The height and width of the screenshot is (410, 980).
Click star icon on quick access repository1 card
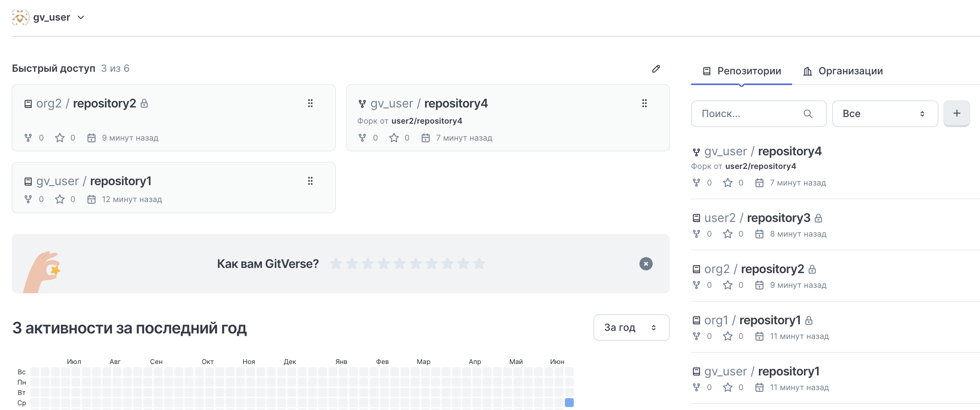(60, 199)
